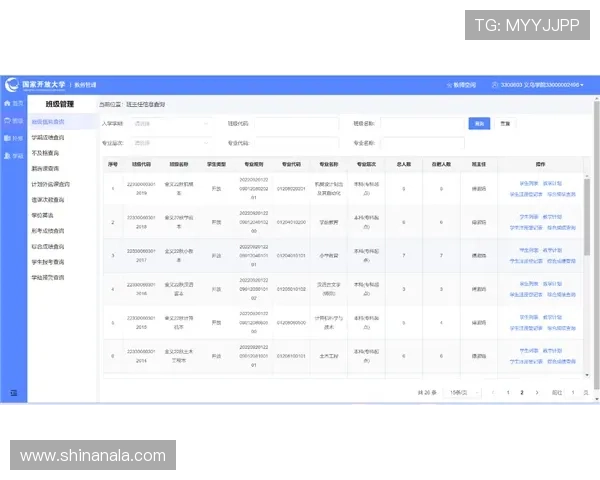Click the 教师空间 star icon

point(449,85)
